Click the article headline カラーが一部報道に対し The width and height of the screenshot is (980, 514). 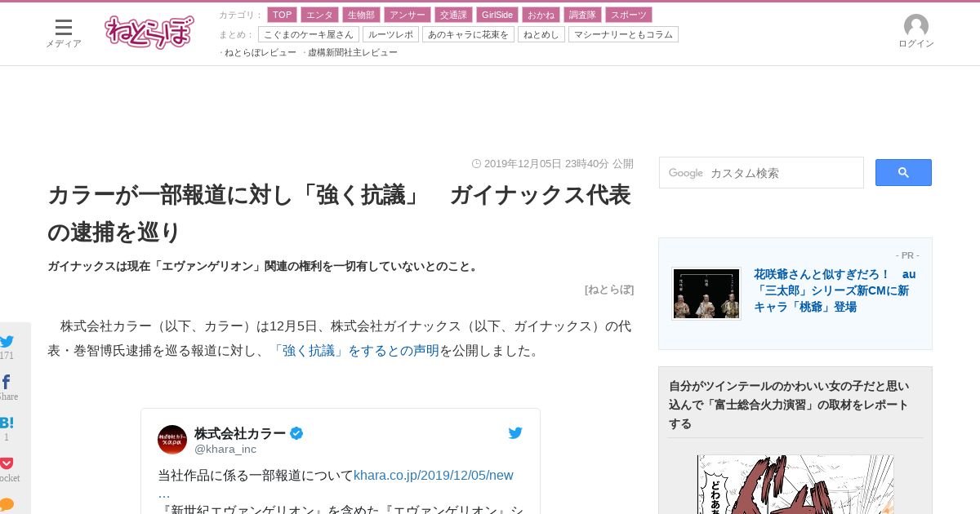340,214
